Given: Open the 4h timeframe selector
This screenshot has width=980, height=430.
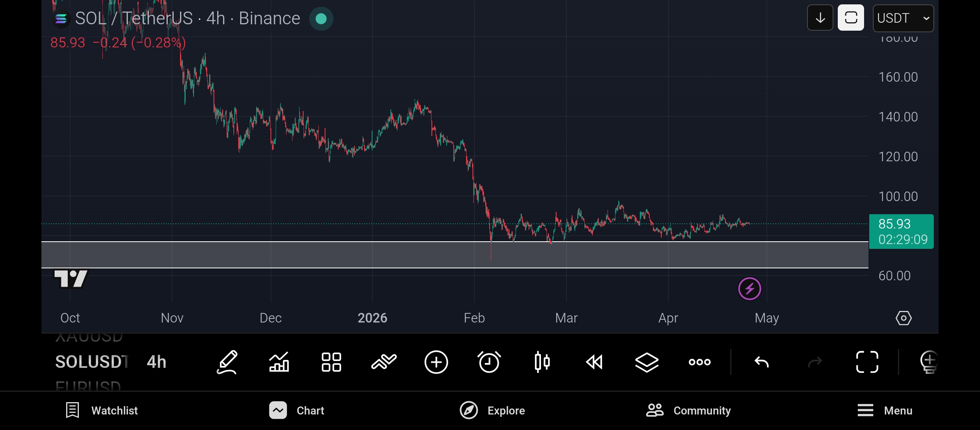Looking at the screenshot, I should [x=157, y=362].
